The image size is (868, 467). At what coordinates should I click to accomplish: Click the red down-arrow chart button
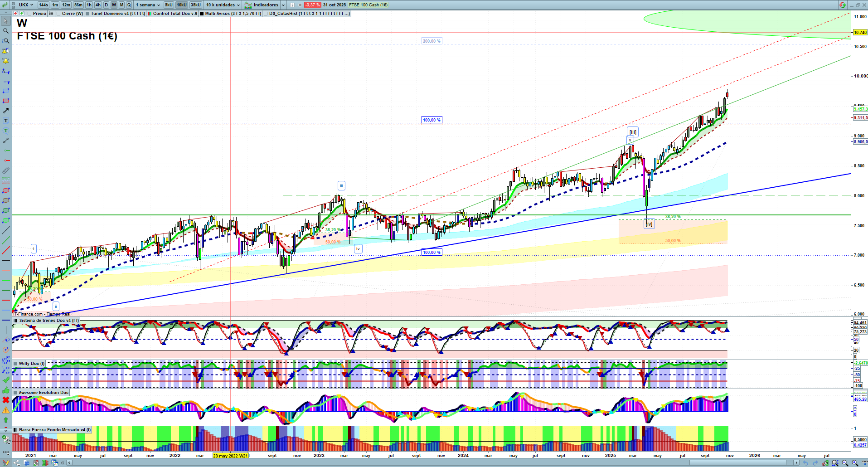pyautogui.click(x=15, y=14)
